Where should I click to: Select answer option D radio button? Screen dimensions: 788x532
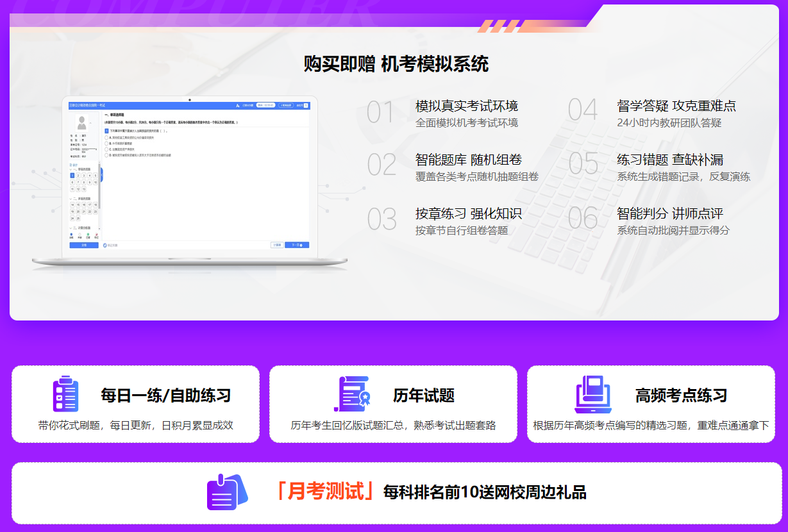pyautogui.click(x=106, y=154)
